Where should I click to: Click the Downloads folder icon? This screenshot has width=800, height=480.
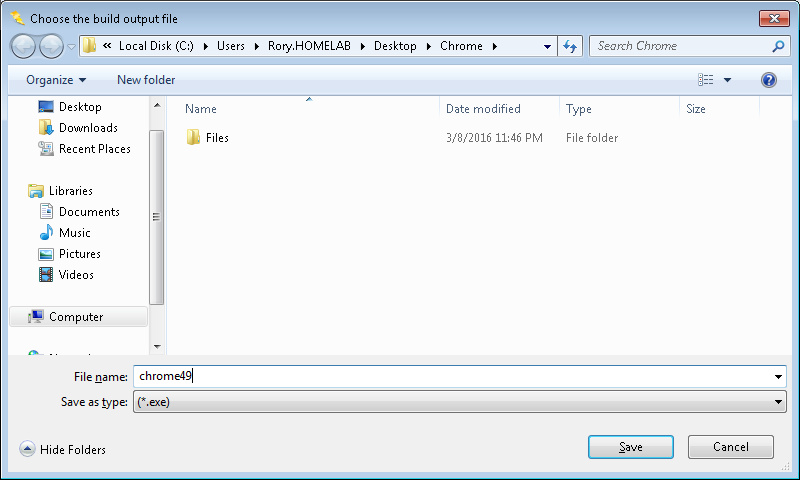pyautogui.click(x=46, y=128)
